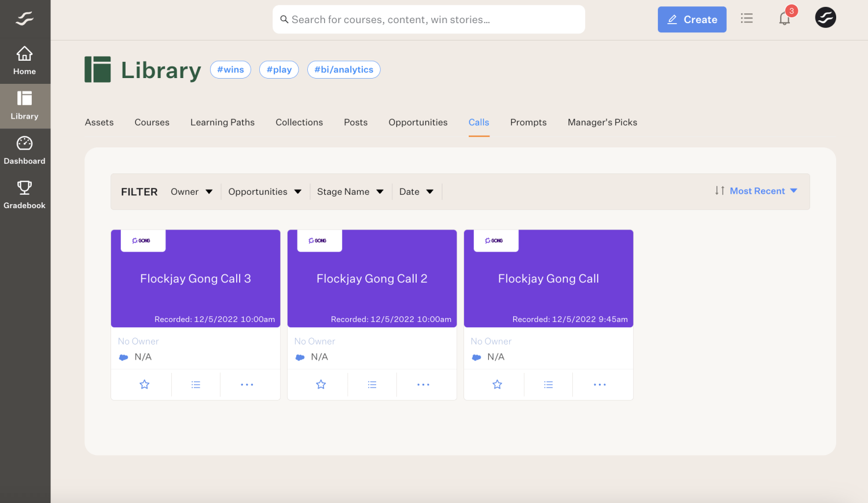Focus the search courses input field
This screenshot has width=868, height=503.
[x=428, y=20]
